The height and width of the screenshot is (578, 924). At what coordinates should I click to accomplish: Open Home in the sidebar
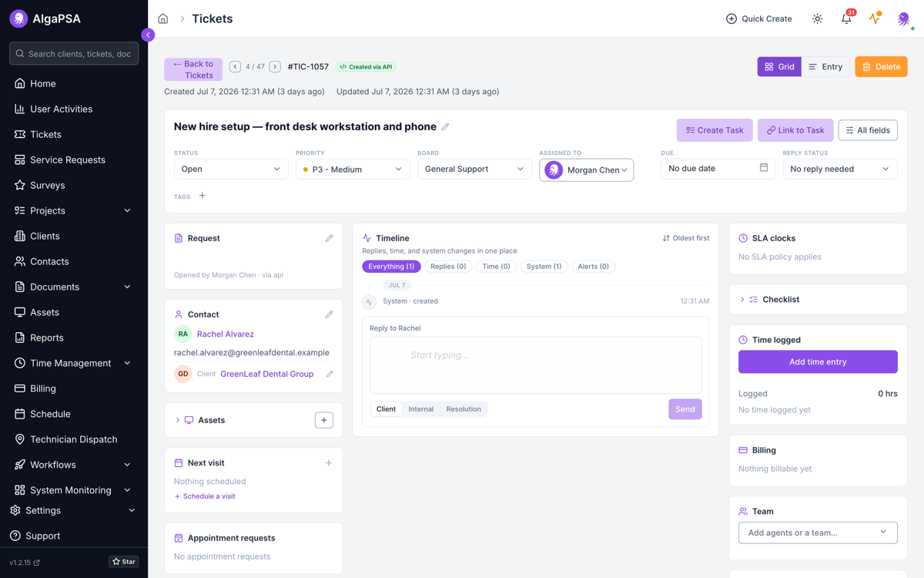(x=74, y=83)
